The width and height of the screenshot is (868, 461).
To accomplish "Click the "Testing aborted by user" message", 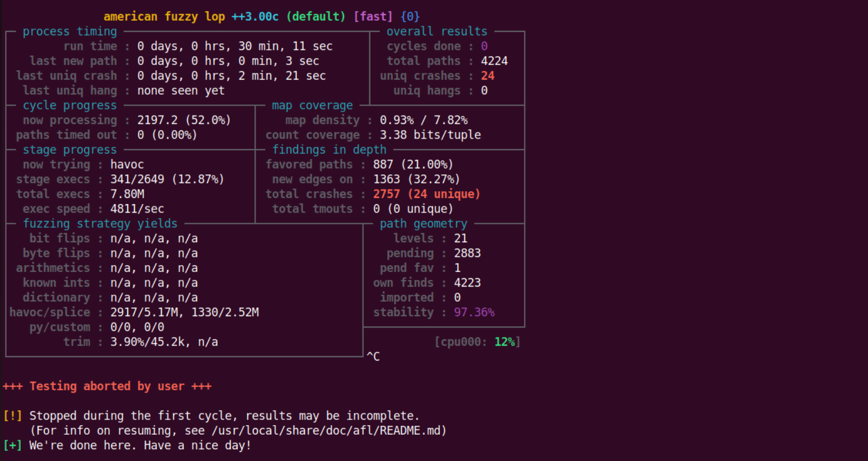I will [107, 386].
